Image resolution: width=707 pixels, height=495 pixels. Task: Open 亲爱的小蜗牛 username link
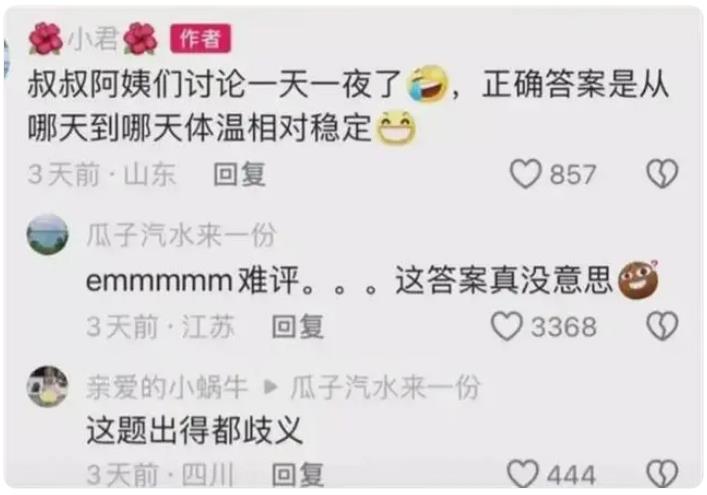167,387
